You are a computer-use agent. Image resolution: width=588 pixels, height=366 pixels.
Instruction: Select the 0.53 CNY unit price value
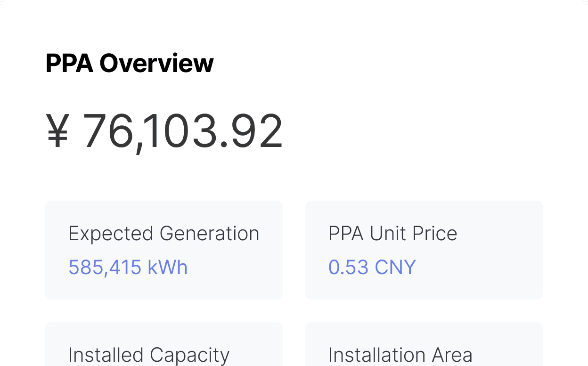click(x=372, y=267)
